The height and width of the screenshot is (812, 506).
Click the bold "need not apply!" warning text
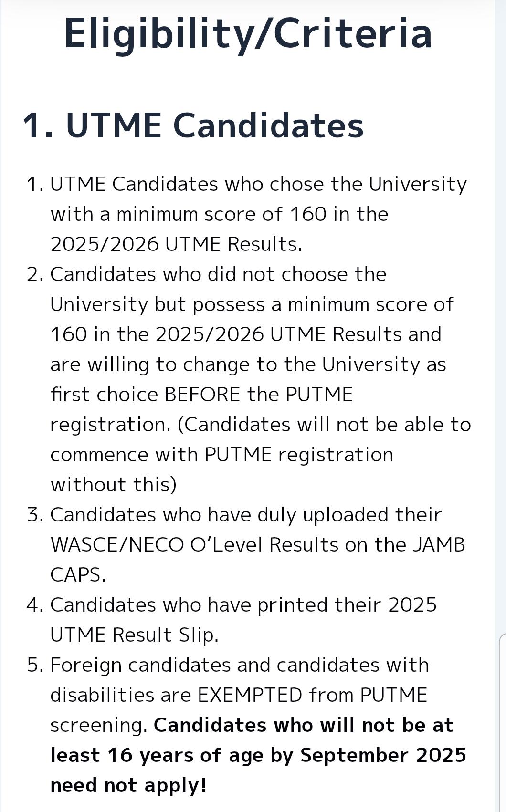(x=128, y=785)
